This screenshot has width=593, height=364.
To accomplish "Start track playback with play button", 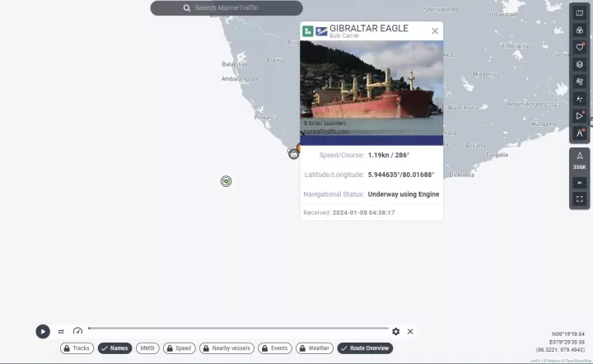I will pyautogui.click(x=43, y=332).
